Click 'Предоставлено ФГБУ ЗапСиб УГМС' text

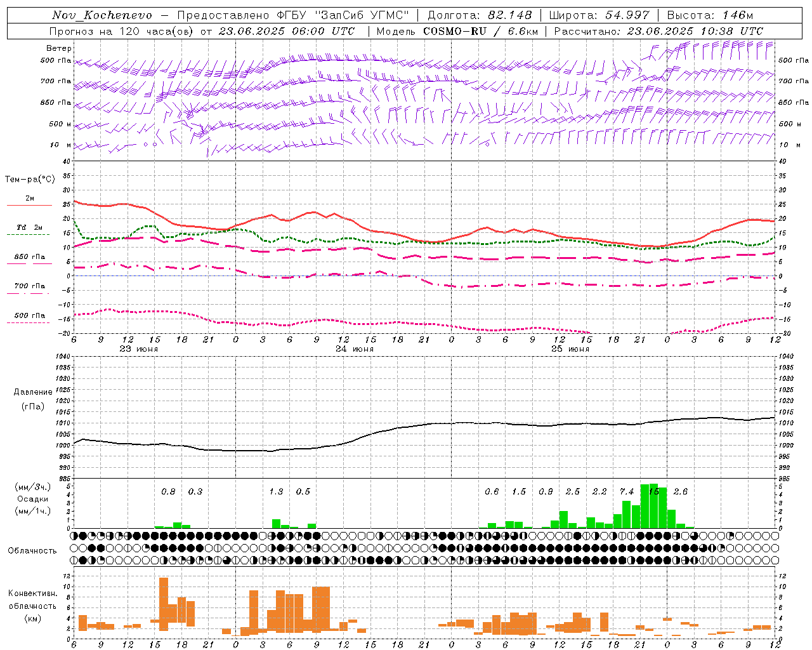pyautogui.click(x=293, y=15)
